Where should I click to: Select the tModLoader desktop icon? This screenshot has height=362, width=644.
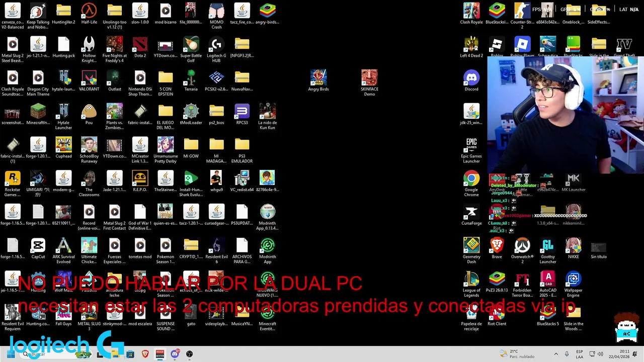(191, 115)
